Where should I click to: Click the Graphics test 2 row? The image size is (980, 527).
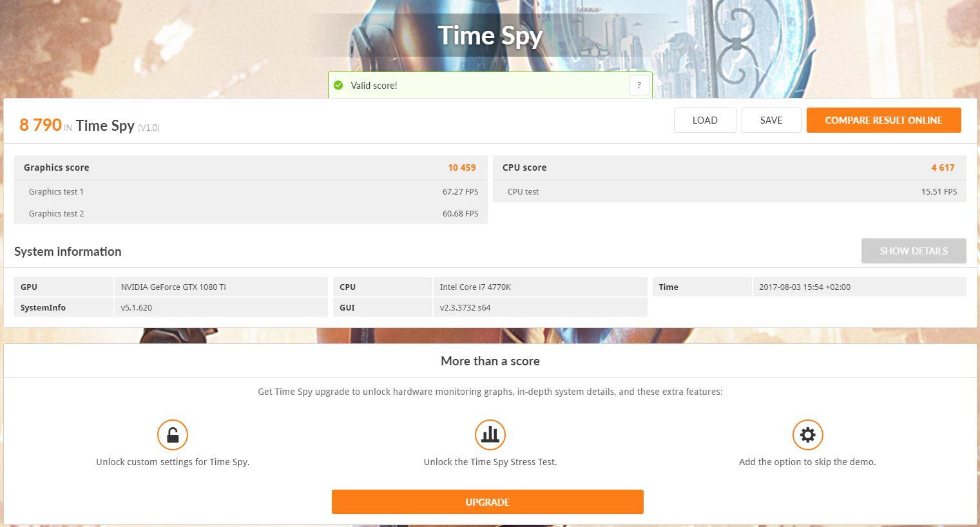pos(251,213)
